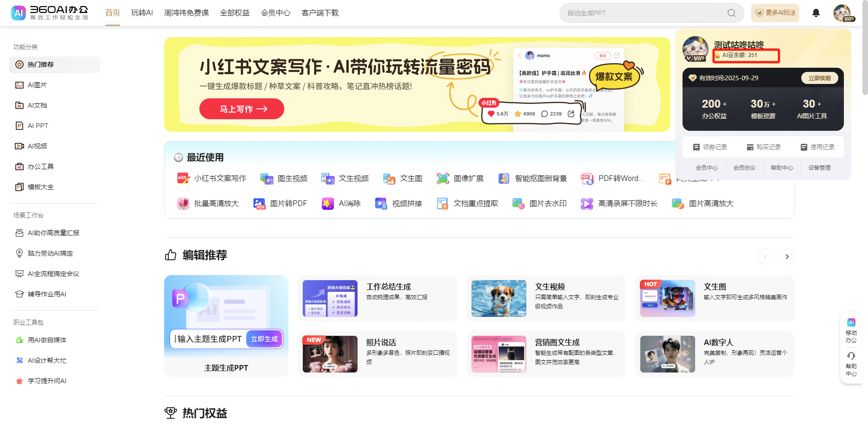Image resolution: width=868 pixels, height=430 pixels.
Task: Open 客户端下载 navigation tab
Action: [x=320, y=13]
